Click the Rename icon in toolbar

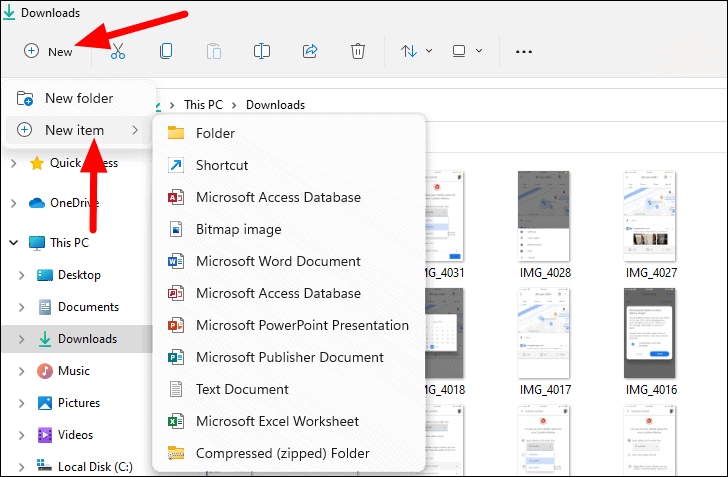[x=262, y=51]
